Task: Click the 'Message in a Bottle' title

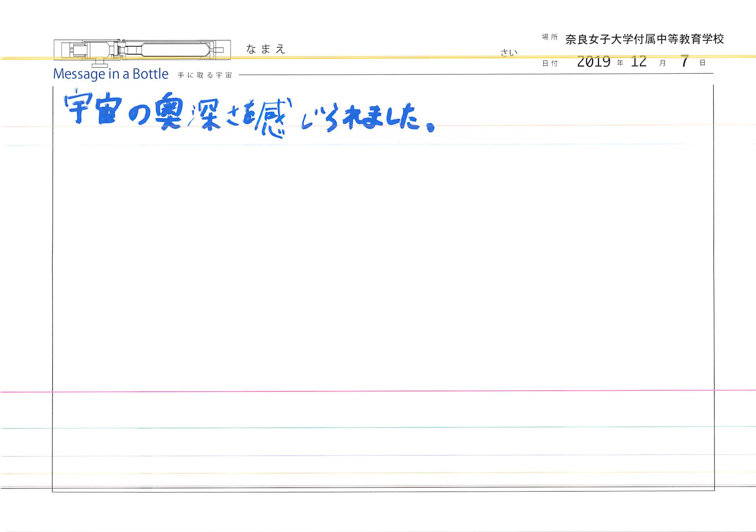Action: (x=111, y=74)
